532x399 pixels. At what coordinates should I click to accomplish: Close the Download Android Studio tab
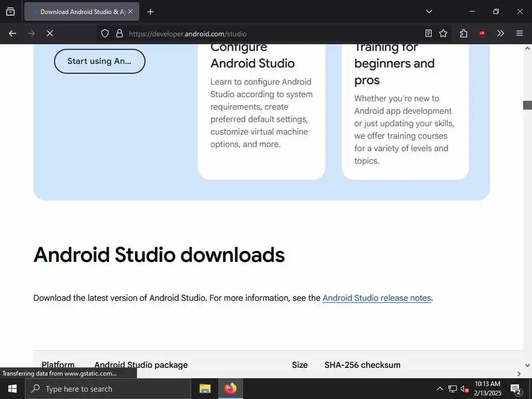pyautogui.click(x=130, y=11)
